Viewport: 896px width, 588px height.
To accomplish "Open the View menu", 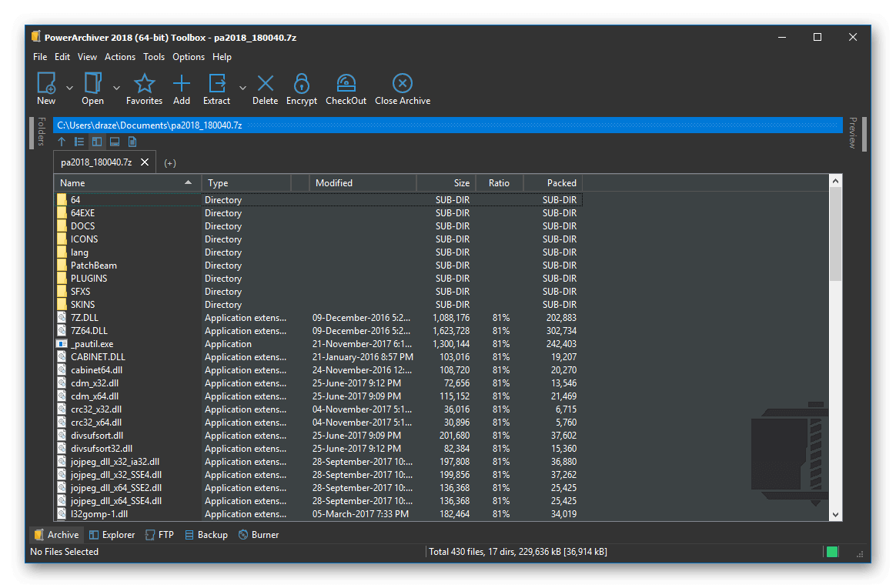I will [x=88, y=57].
